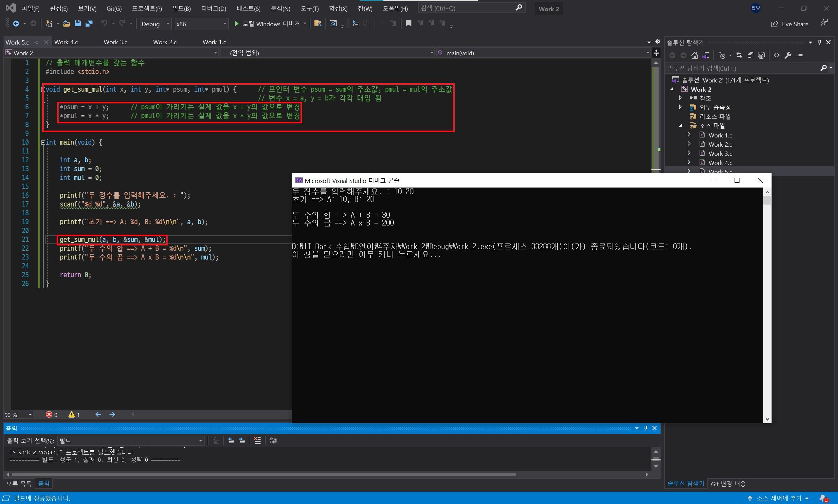
Task: Toggle pin on Solution Explorer panel
Action: [820, 42]
